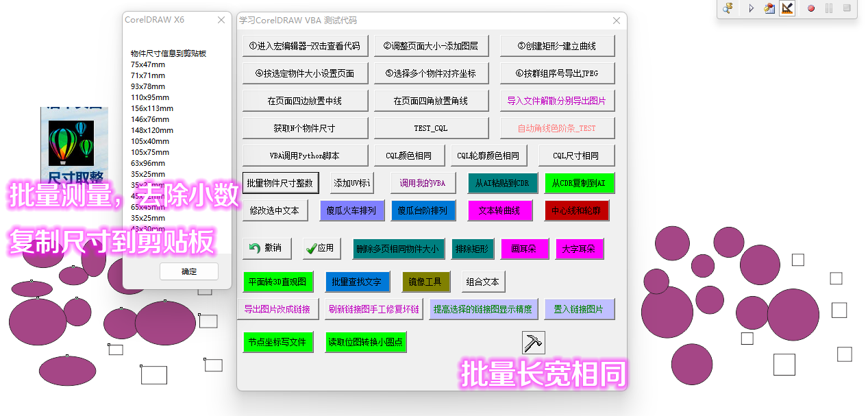Click the 63x96mm size entry

pos(148,163)
